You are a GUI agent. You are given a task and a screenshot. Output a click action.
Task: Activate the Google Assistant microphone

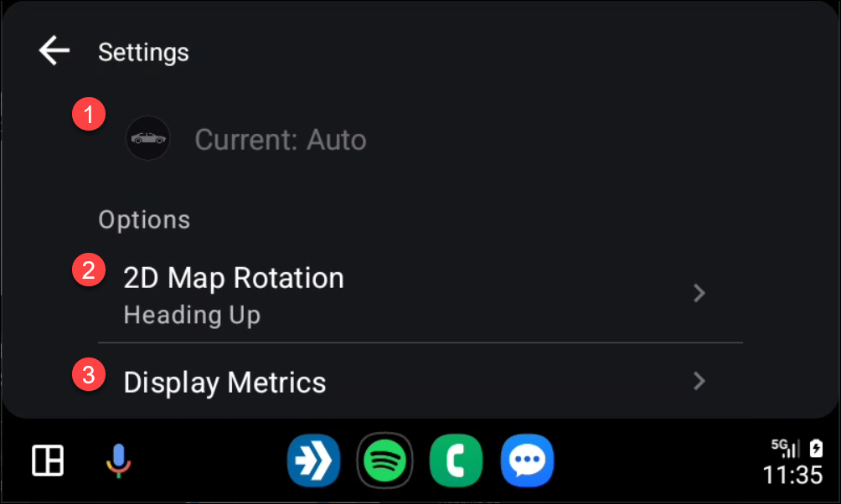(x=119, y=460)
